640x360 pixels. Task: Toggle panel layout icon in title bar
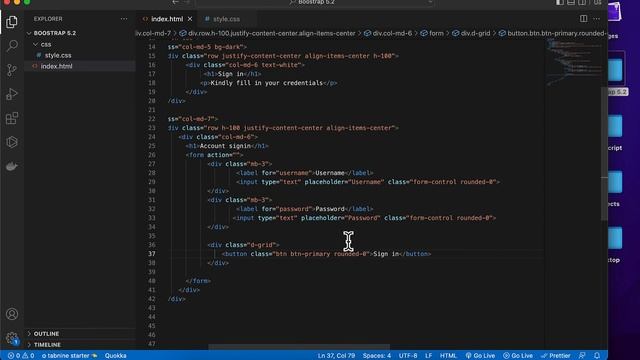[x=571, y=2]
